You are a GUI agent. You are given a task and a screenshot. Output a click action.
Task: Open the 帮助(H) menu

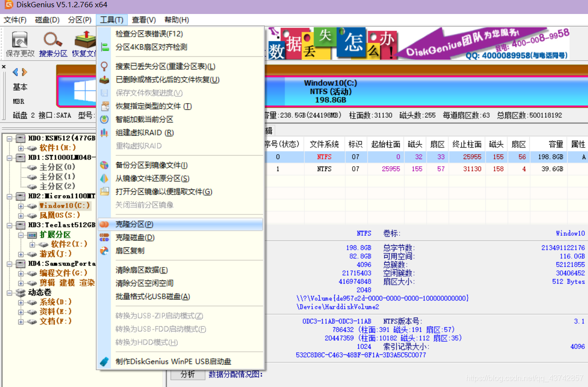[177, 20]
